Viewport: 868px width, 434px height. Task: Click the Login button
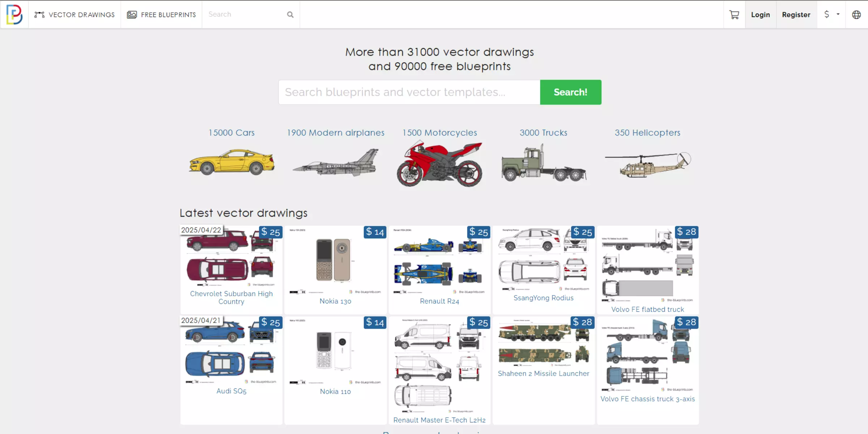[760, 14]
